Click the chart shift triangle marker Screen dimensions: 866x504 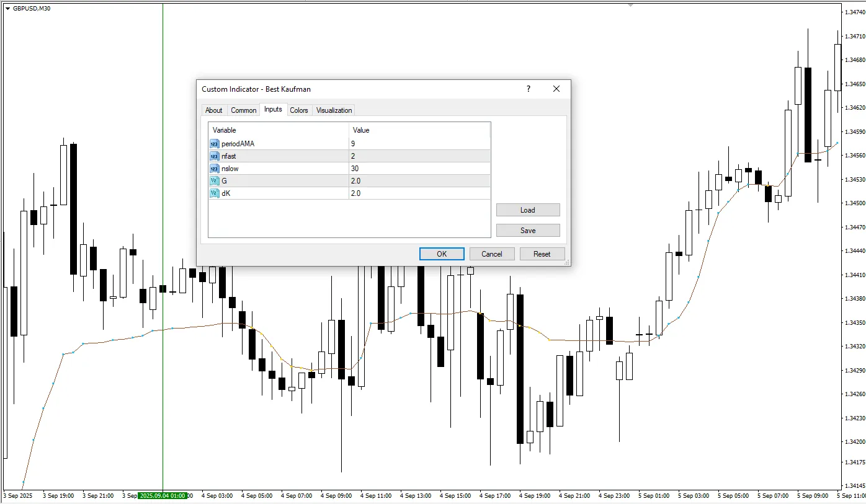click(631, 5)
